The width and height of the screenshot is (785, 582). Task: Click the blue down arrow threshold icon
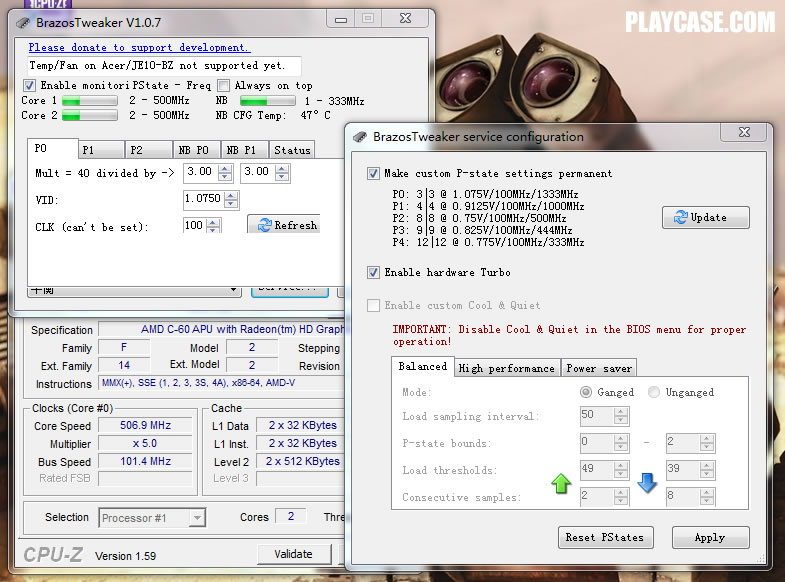(x=647, y=482)
